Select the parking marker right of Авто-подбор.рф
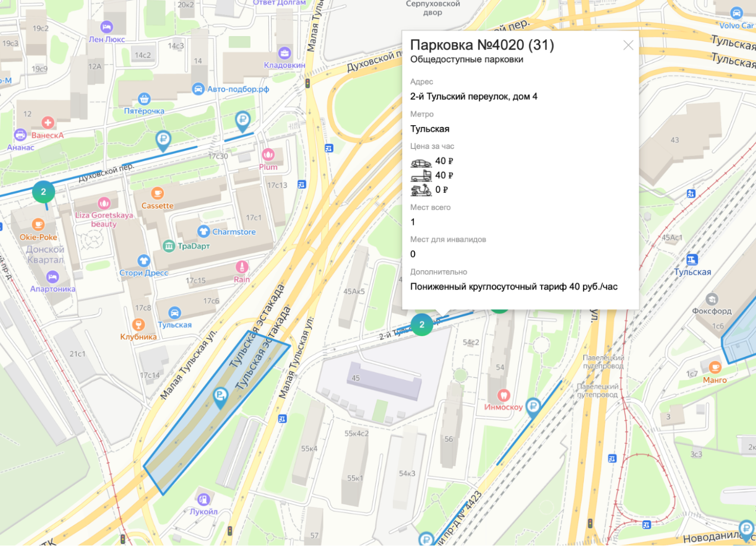Viewport: 756px width, 546px height. point(243,122)
